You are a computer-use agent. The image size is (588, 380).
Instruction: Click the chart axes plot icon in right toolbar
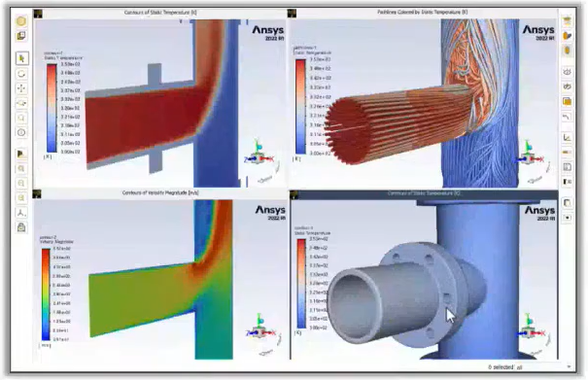click(567, 138)
